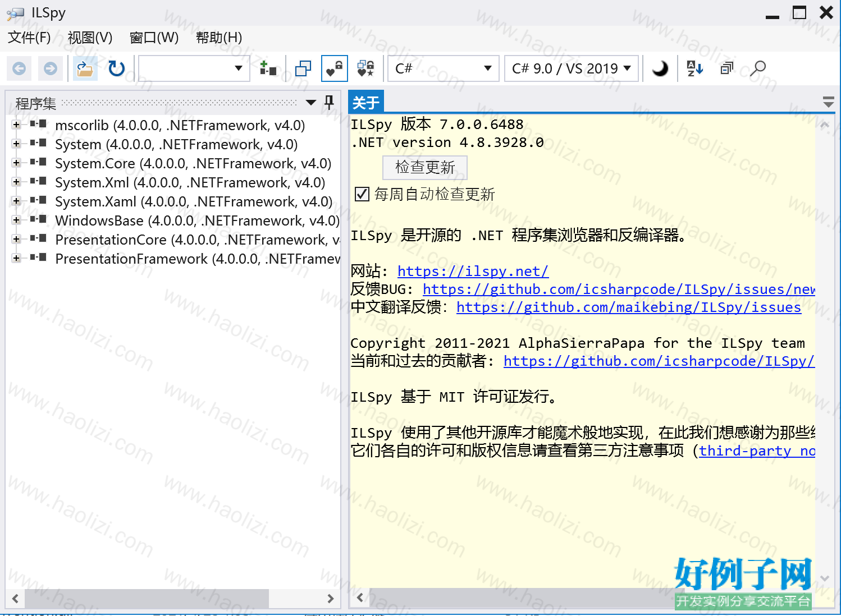Toggle show only public types and members

pyautogui.click(x=303, y=68)
